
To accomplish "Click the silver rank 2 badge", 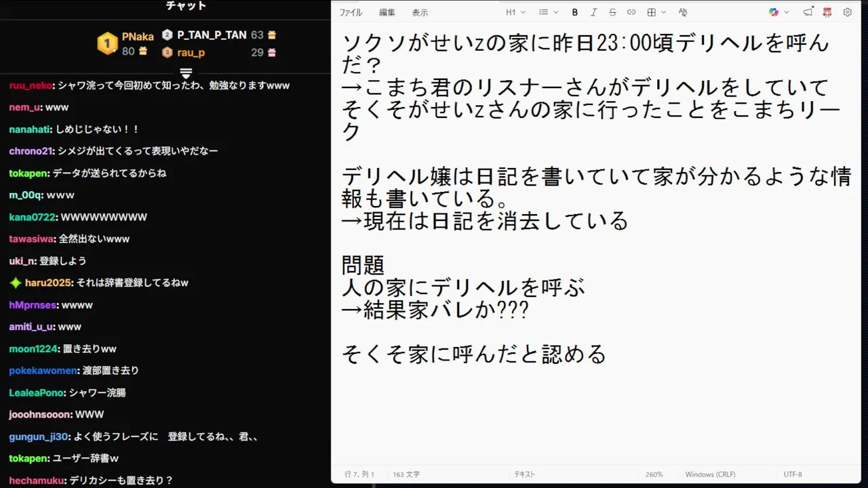I will tap(167, 35).
